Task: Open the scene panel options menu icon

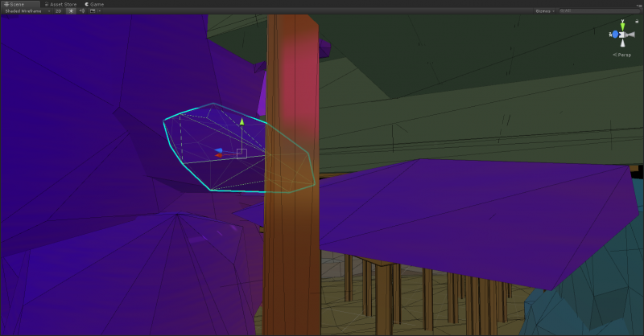Action: point(639,5)
